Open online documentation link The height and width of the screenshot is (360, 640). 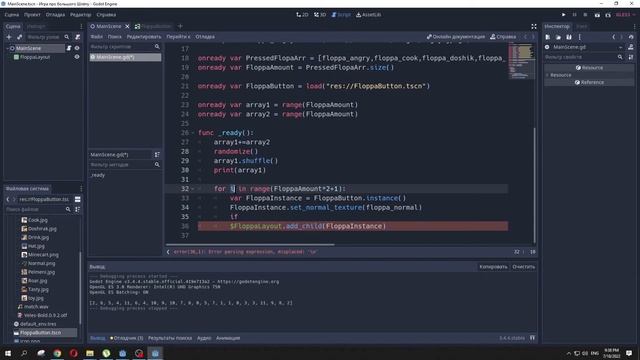coord(456,37)
